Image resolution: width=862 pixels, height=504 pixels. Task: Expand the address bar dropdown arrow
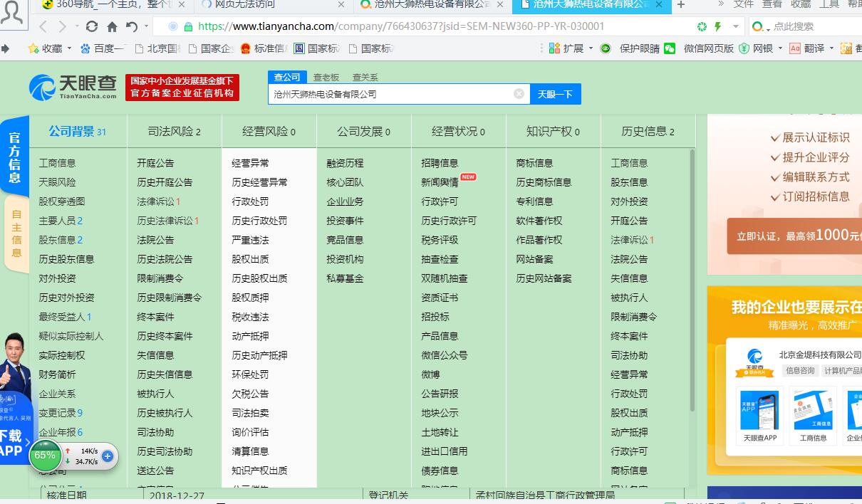pos(737,27)
